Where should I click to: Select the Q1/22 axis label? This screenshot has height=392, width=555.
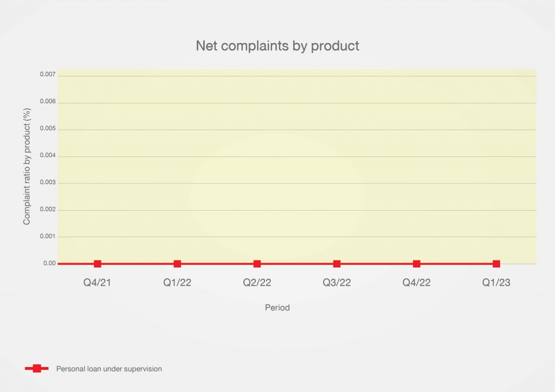tap(177, 283)
